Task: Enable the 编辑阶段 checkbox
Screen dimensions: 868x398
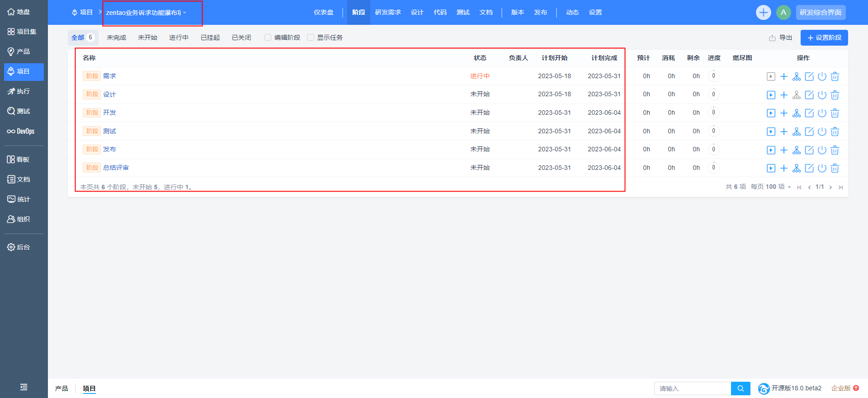Action: coord(268,37)
